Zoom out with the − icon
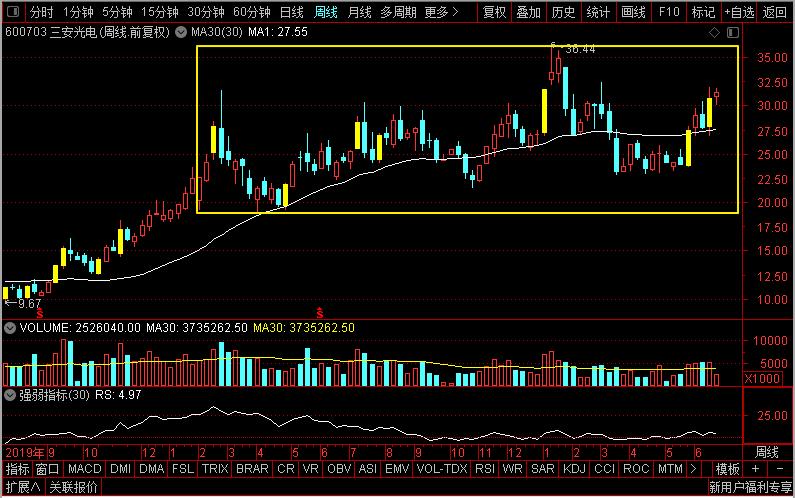This screenshot has height=498, width=795. pyautogui.click(x=779, y=469)
